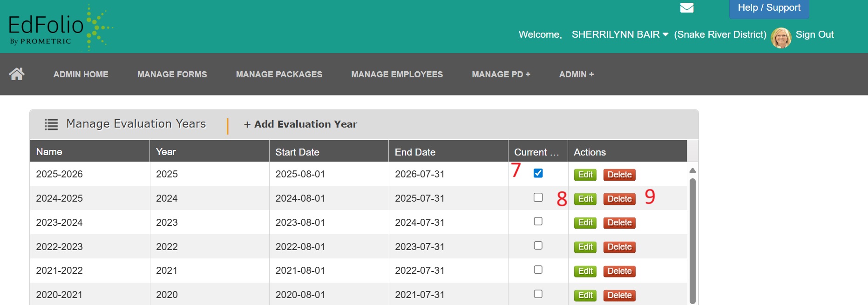The width and height of the screenshot is (868, 305).
Task: Edit the 2022-2023 evaluation year
Action: tap(585, 247)
